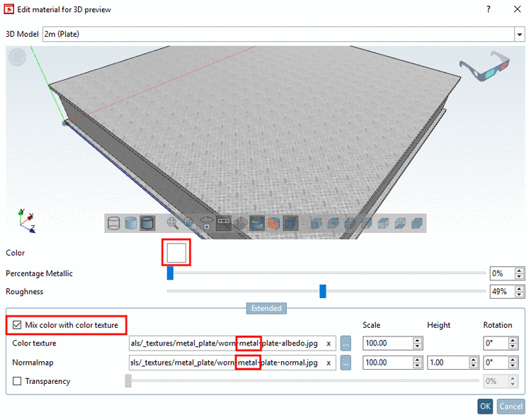Select the third blue view cube
This screenshot has height=420, width=531.
pyautogui.click(x=350, y=224)
